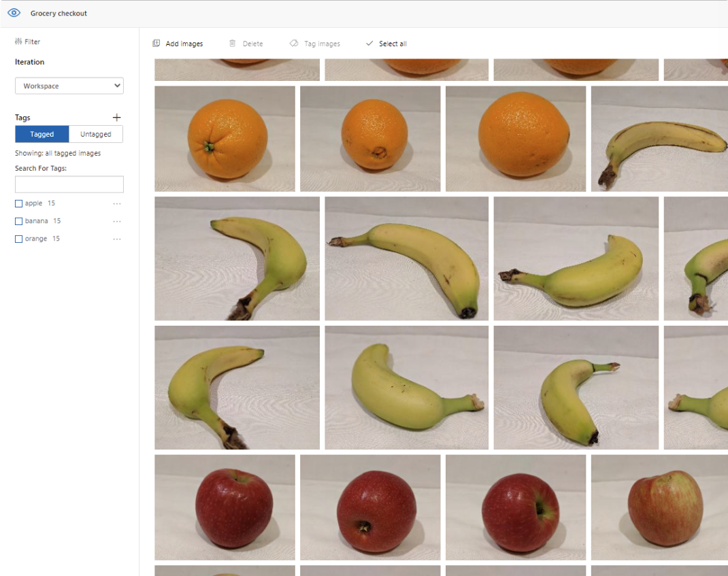Click the Select all checkmark icon

[369, 43]
